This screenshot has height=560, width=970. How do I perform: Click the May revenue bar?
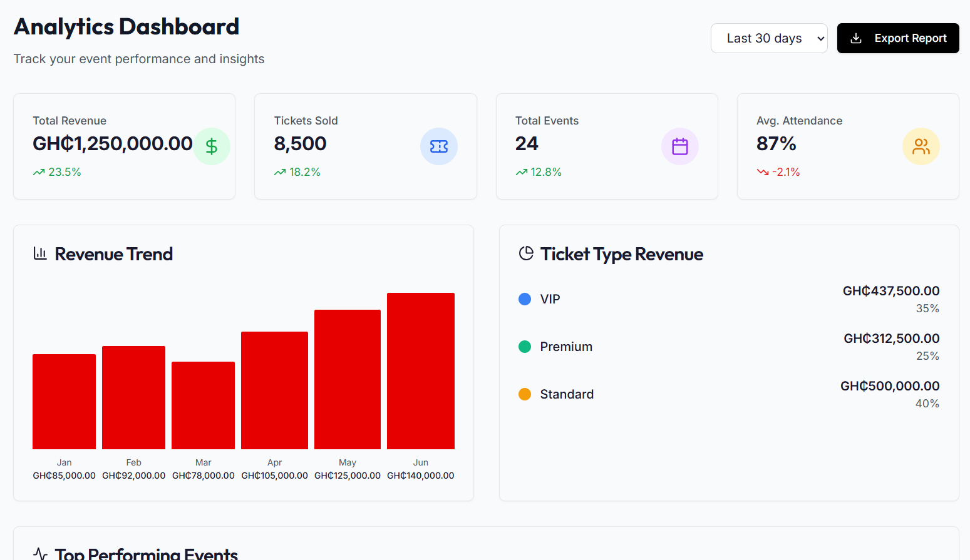[348, 379]
